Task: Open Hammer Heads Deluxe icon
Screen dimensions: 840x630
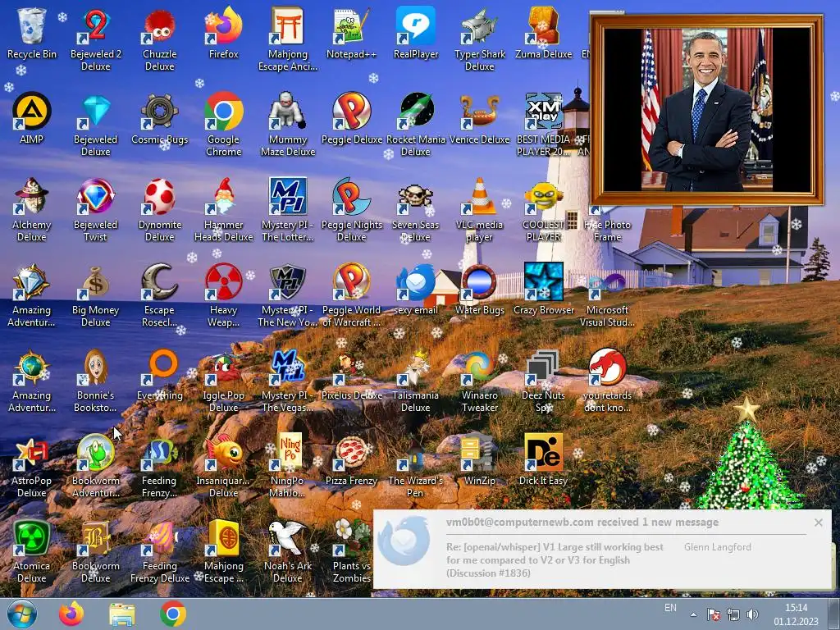Action: 223,209
